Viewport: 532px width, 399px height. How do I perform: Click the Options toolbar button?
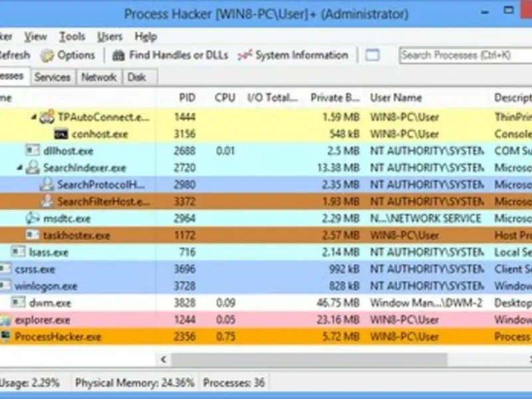click(68, 55)
